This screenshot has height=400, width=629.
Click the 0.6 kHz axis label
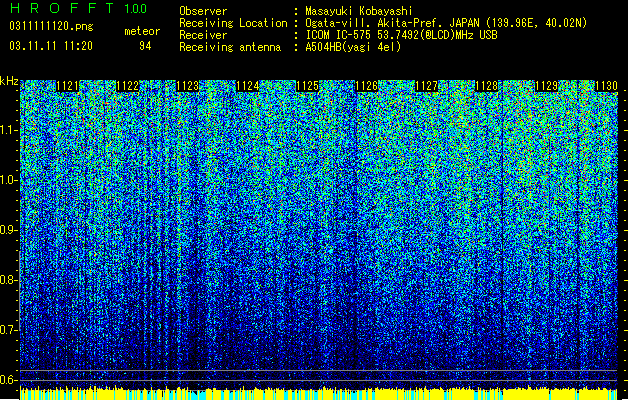9,380
